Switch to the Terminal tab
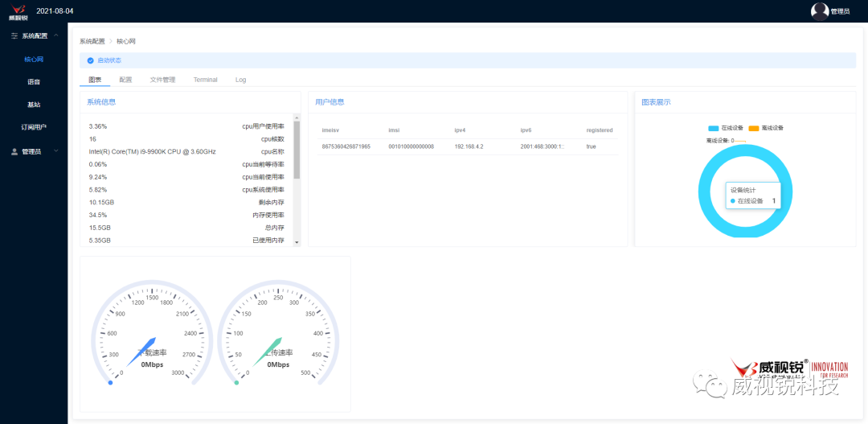 point(206,80)
